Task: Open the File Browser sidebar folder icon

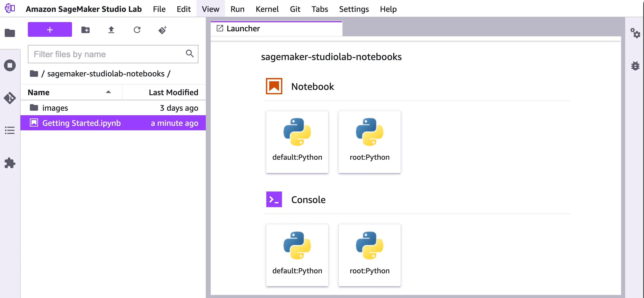Action: pos(10,33)
